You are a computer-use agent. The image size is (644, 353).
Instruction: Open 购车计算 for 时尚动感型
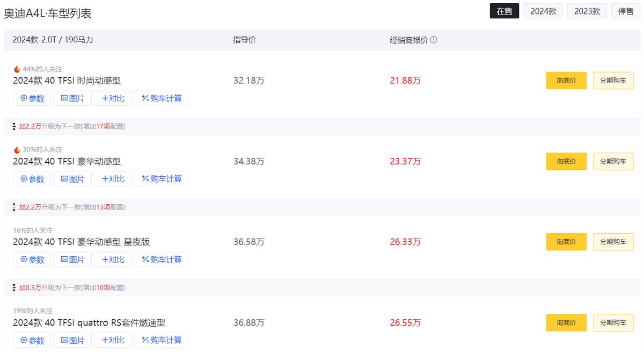tap(162, 98)
